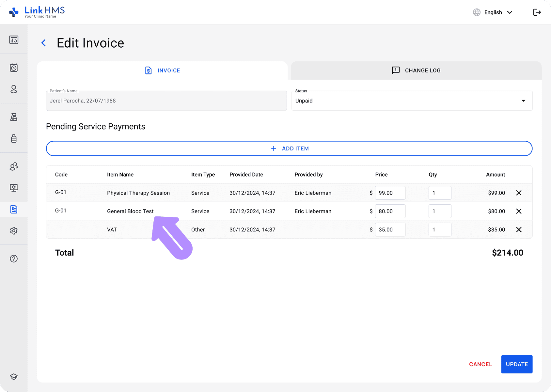Click the graduation cap icon at sidebar bottom
The width and height of the screenshot is (551, 392).
[14, 376]
